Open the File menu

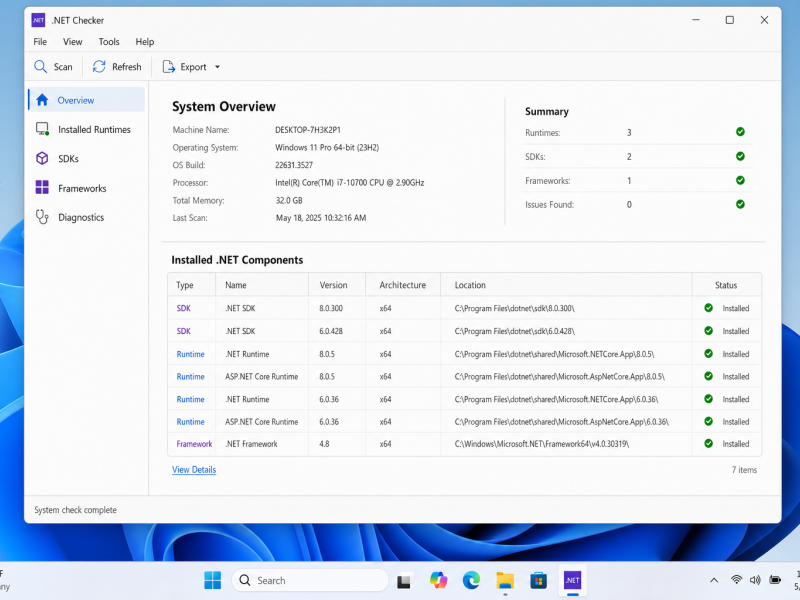(x=40, y=42)
